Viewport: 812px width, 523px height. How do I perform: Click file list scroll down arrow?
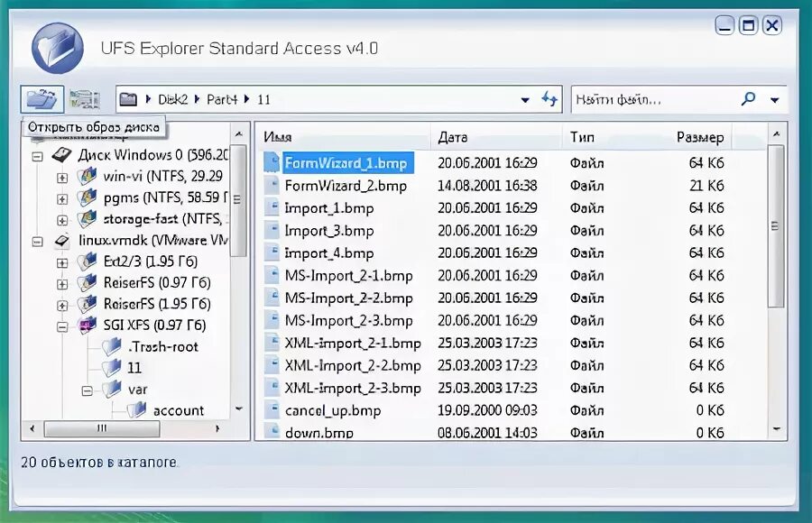point(776,428)
